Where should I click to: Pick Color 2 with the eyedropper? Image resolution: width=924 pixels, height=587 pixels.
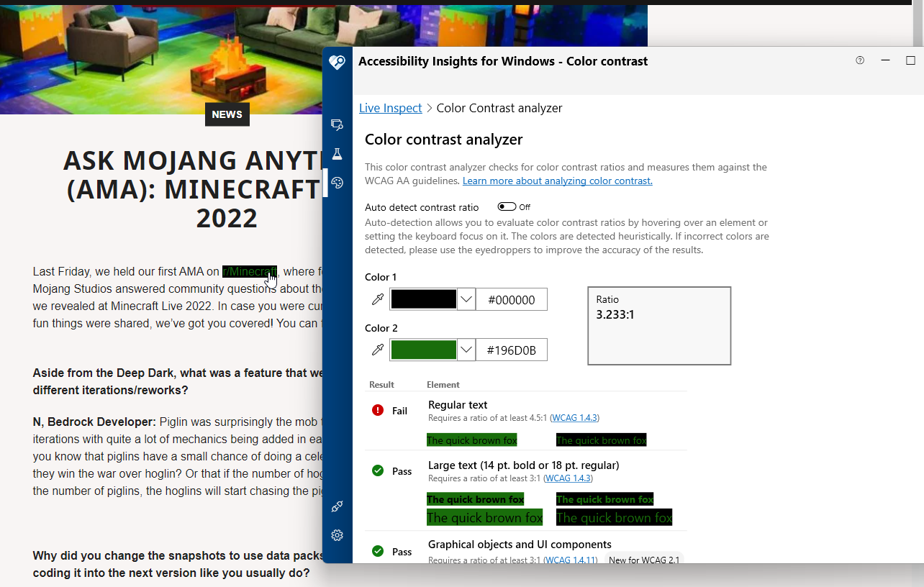coord(377,350)
